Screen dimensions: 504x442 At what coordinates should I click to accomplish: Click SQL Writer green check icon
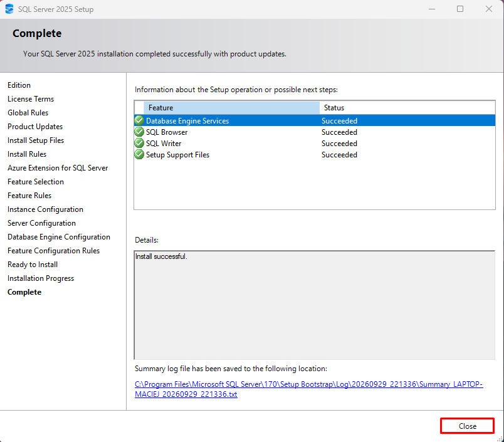pyautogui.click(x=139, y=143)
